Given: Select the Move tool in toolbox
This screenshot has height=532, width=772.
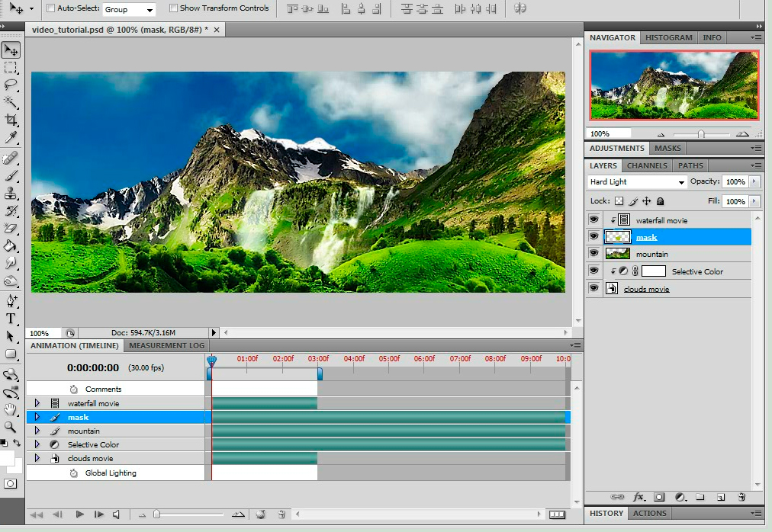Looking at the screenshot, I should 11,50.
